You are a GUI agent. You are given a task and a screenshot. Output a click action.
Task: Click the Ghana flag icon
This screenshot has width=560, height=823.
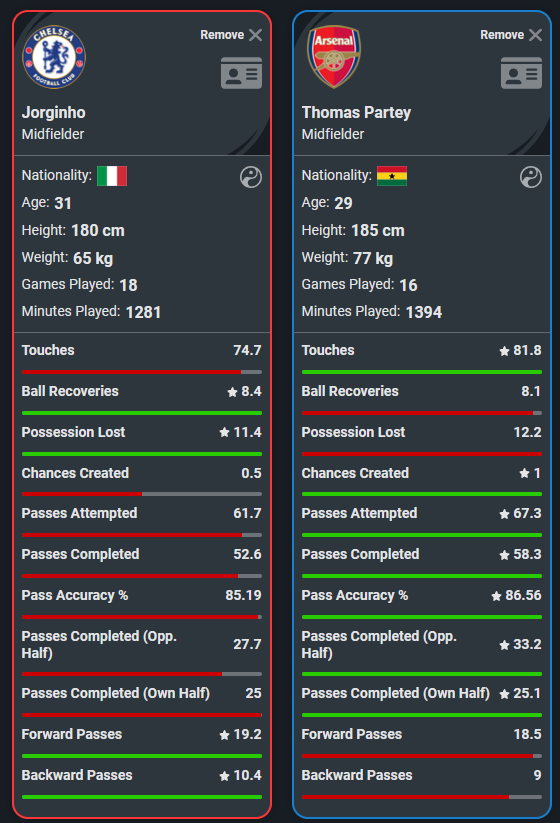point(392,176)
